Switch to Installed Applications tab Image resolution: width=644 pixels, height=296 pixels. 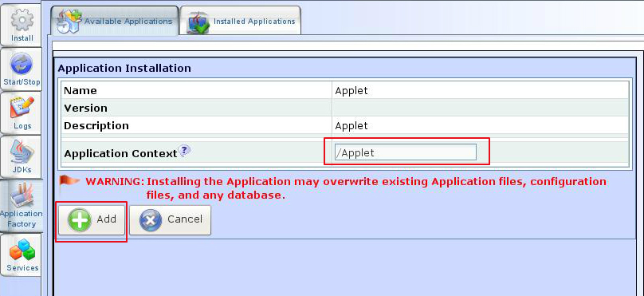[x=241, y=21]
